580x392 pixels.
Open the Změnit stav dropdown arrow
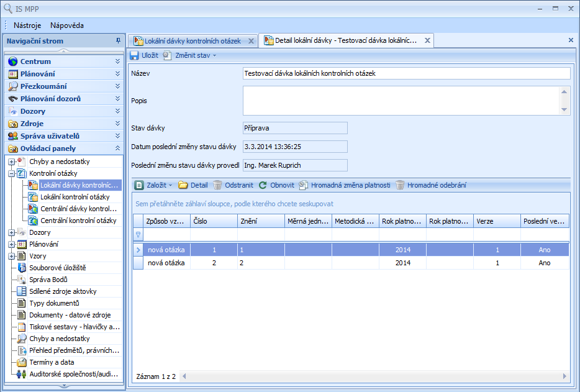214,56
